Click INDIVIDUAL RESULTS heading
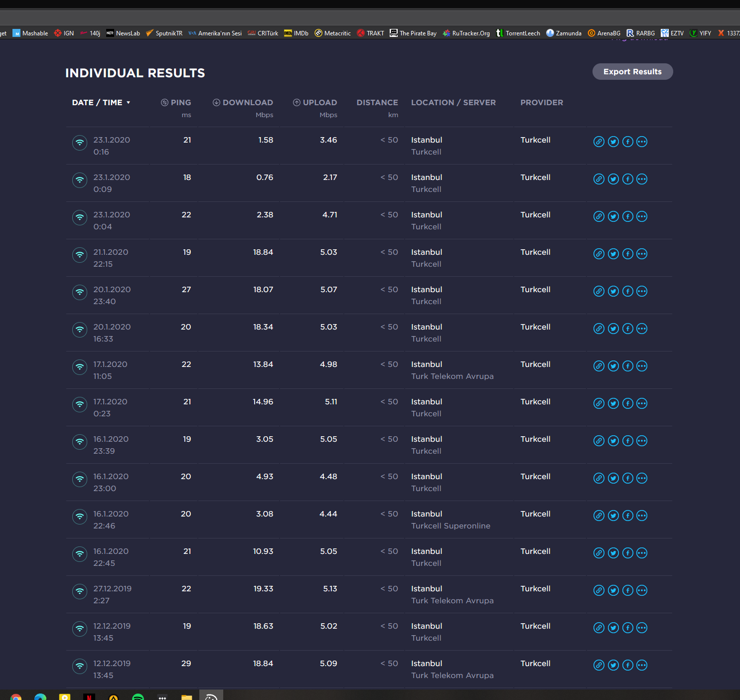Screen dimensions: 740x700 click(x=135, y=73)
